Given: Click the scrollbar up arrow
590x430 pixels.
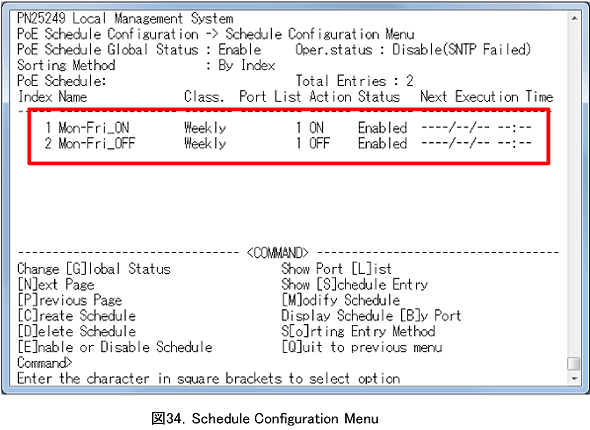Looking at the screenshot, I should [x=574, y=18].
